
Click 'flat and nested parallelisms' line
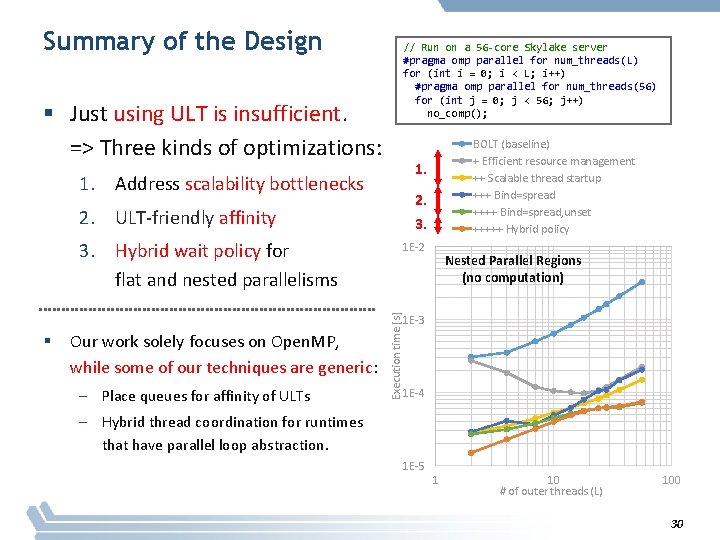coord(226,280)
